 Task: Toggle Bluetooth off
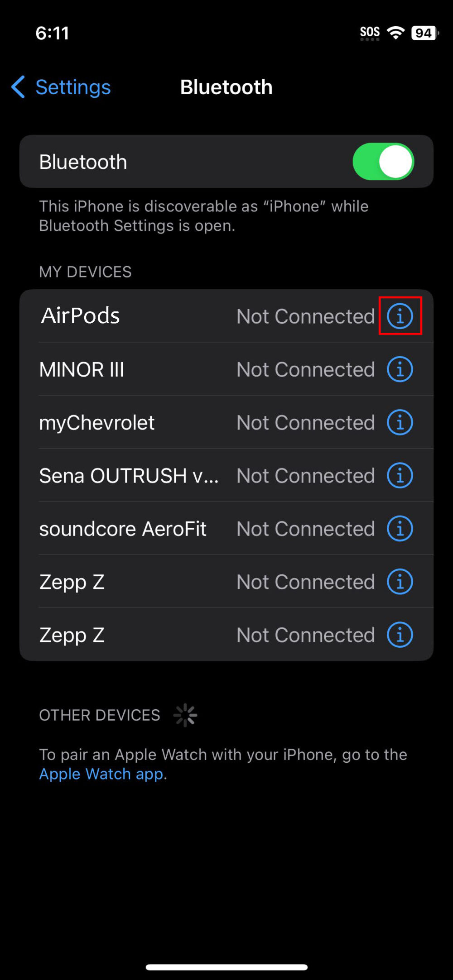(383, 161)
